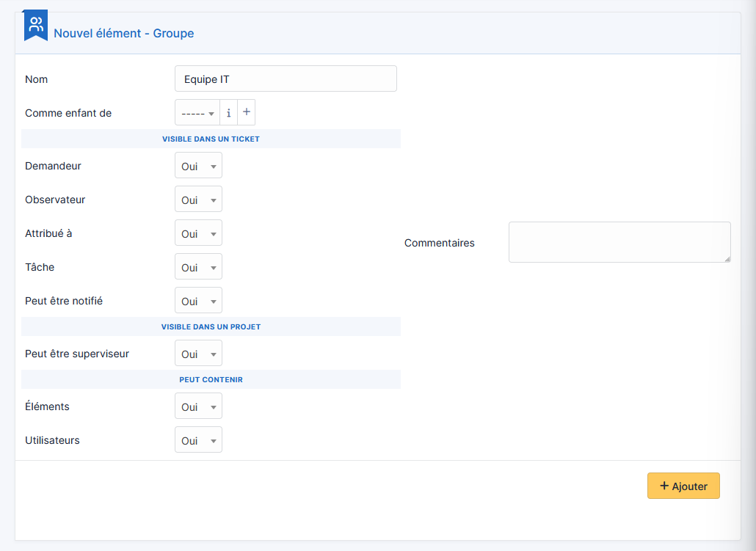Open the Éléments Oui dropdown
The width and height of the screenshot is (756, 551).
199,406
